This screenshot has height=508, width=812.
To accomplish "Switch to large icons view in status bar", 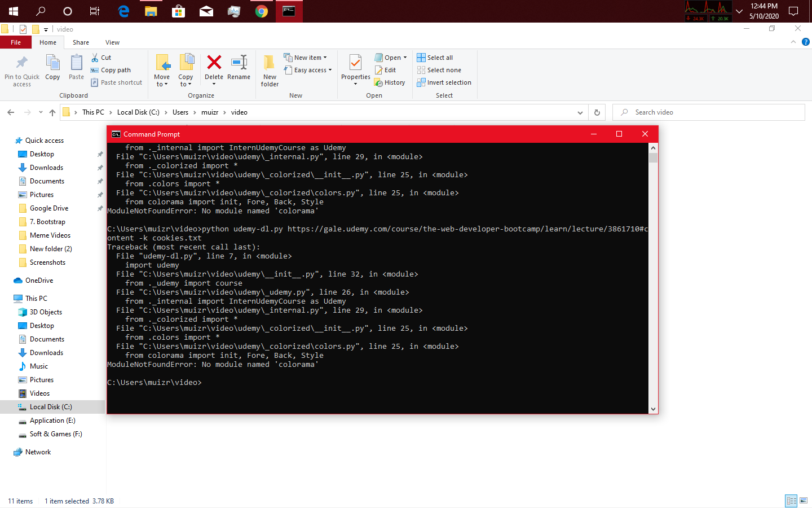I will (x=804, y=501).
